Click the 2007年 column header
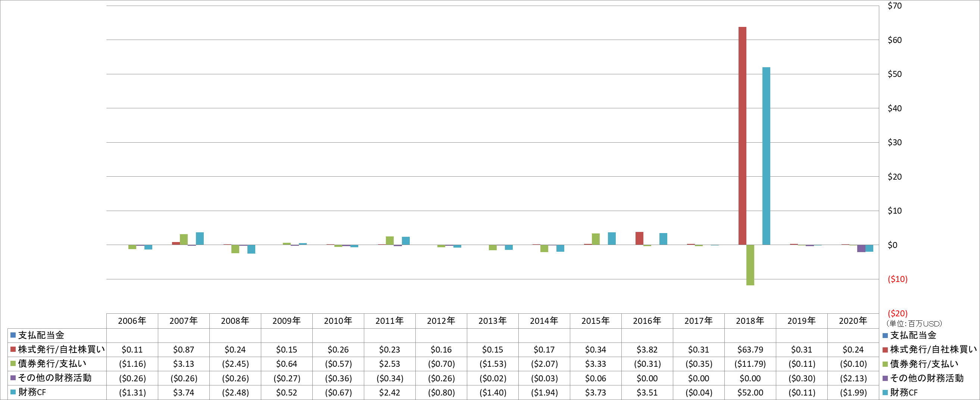This screenshot has height=400, width=980. (x=184, y=321)
